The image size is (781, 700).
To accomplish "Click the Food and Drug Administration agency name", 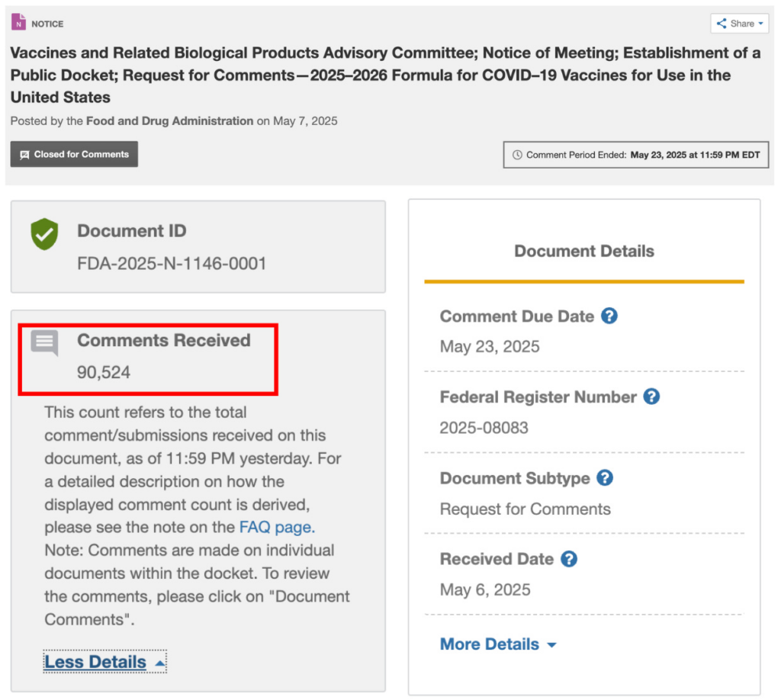I will (x=169, y=120).
